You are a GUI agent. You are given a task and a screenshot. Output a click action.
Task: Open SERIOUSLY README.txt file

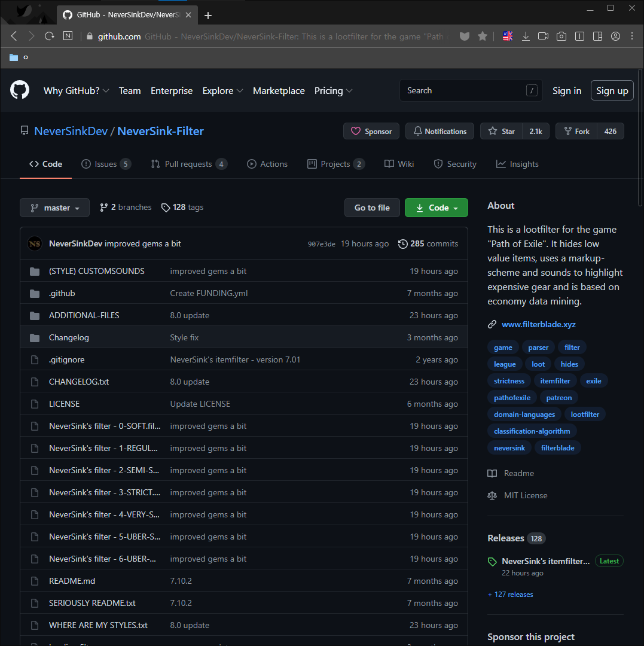(x=92, y=603)
